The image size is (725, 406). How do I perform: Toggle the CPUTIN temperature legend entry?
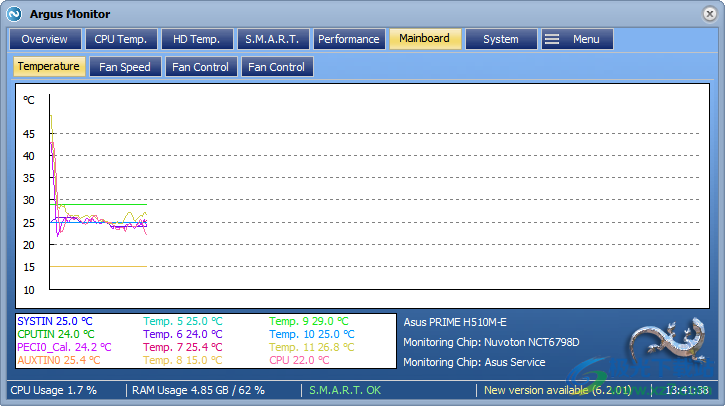[x=47, y=334]
